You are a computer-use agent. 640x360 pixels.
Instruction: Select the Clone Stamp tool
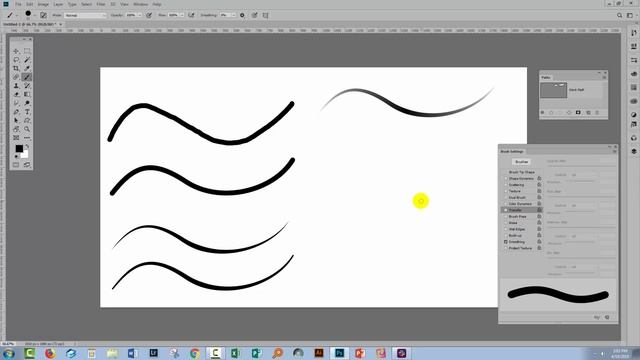tap(16, 86)
